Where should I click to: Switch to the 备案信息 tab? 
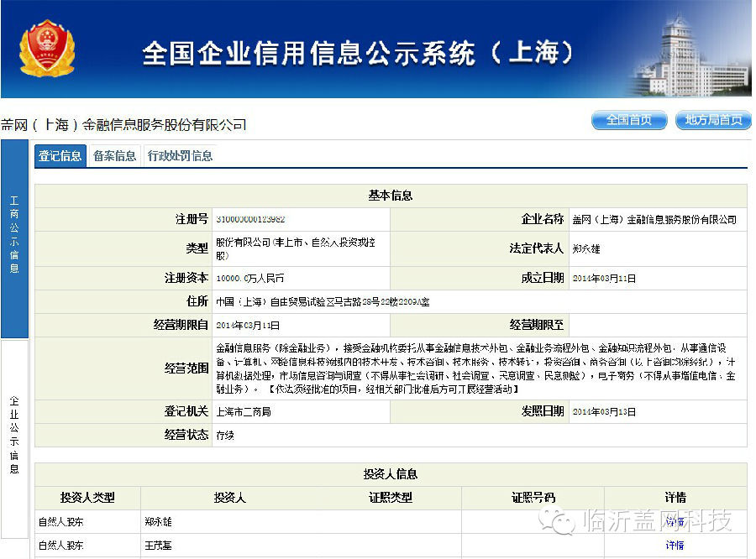coord(114,155)
